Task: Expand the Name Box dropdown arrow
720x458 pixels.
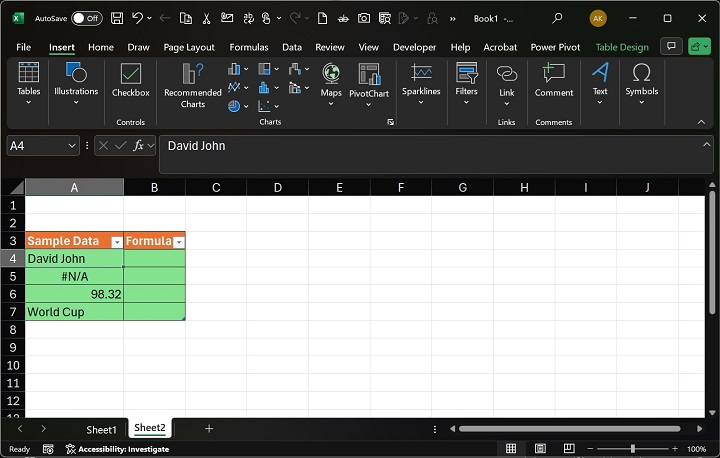Action: [72, 146]
